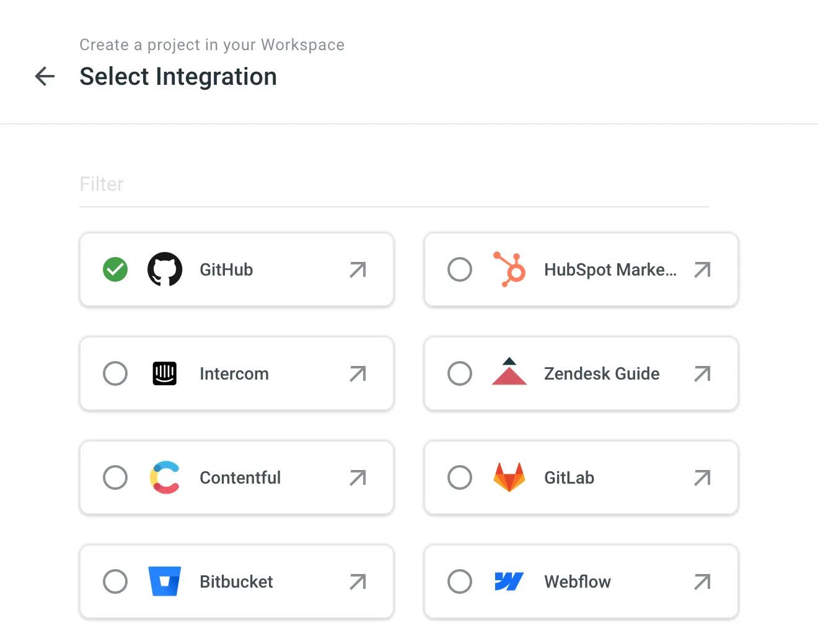
Task: Select the GitLab integration radio circle
Action: [460, 477]
